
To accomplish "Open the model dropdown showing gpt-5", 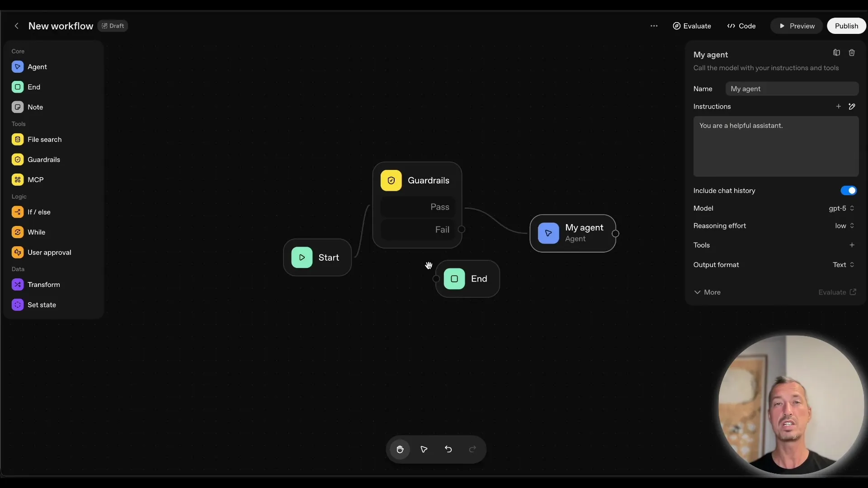I will point(841,208).
